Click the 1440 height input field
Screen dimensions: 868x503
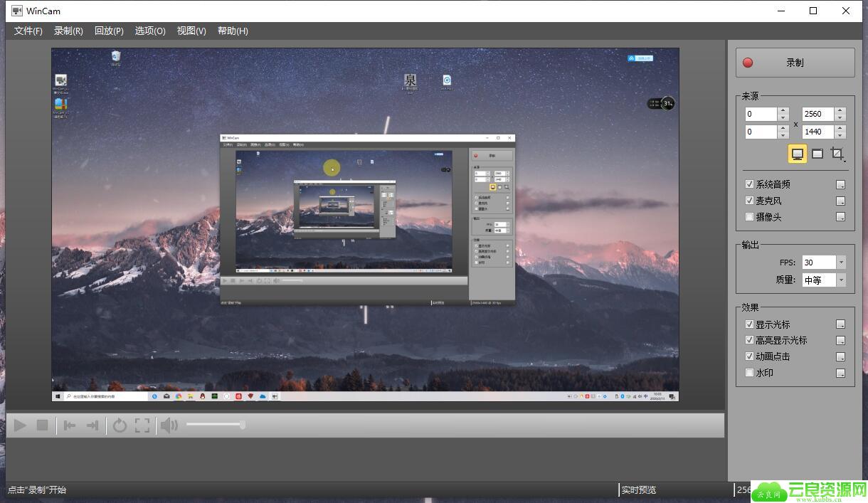(x=818, y=132)
